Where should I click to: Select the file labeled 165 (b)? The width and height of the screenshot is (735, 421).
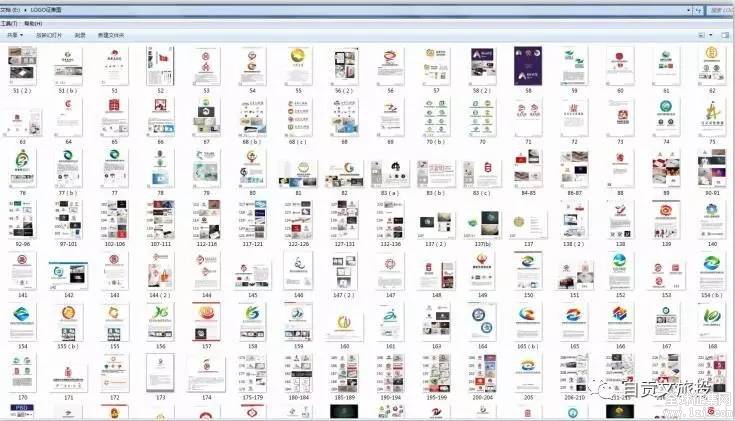(x=528, y=322)
